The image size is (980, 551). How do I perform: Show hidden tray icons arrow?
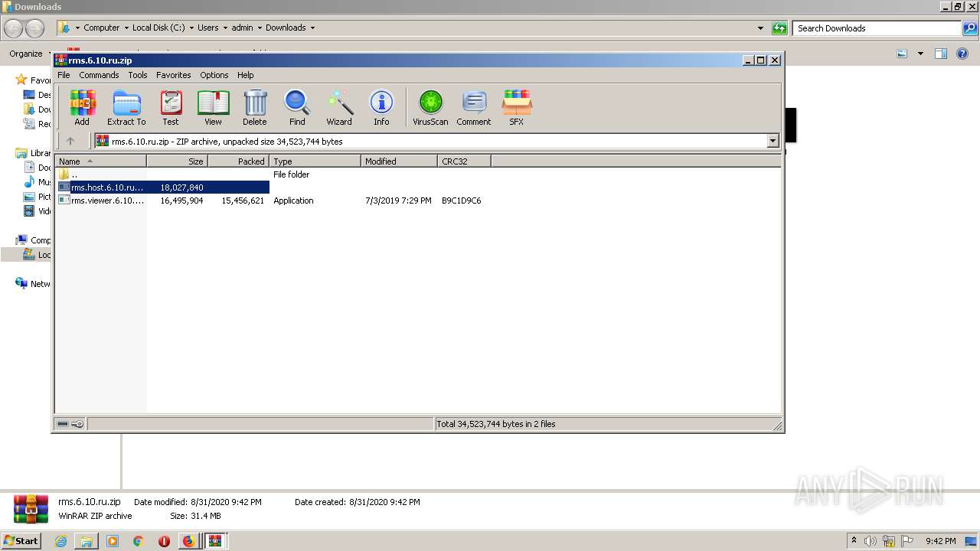854,541
